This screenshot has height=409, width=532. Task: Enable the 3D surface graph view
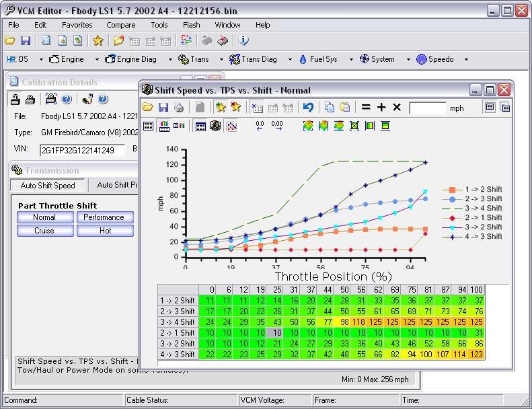pyautogui.click(x=215, y=126)
